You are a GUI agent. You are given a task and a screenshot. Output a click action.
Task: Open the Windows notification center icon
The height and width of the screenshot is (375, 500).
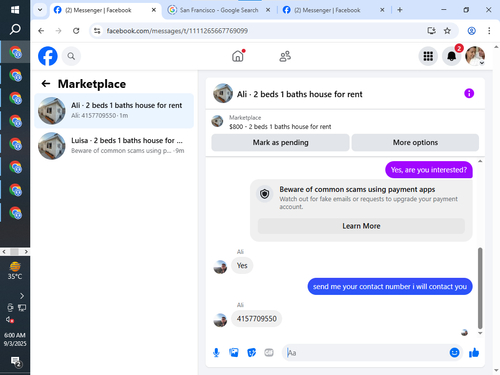pyautogui.click(x=16, y=362)
